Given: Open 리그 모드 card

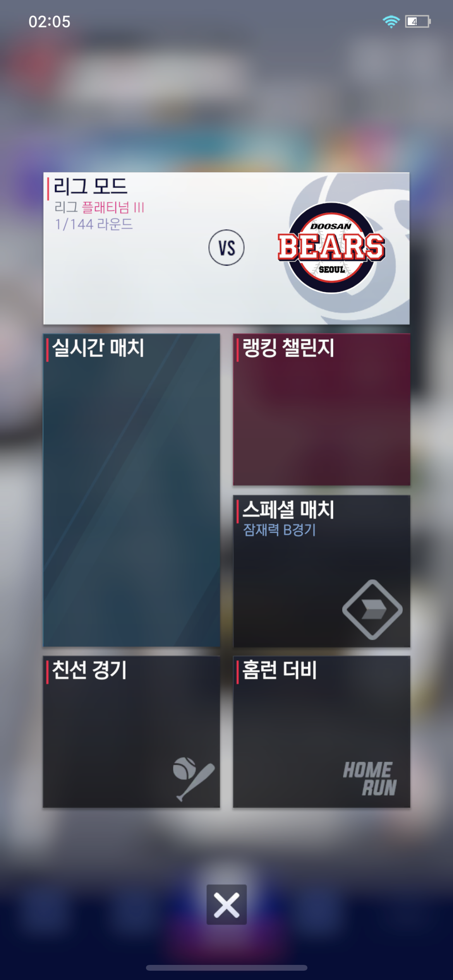Looking at the screenshot, I should tap(226, 248).
